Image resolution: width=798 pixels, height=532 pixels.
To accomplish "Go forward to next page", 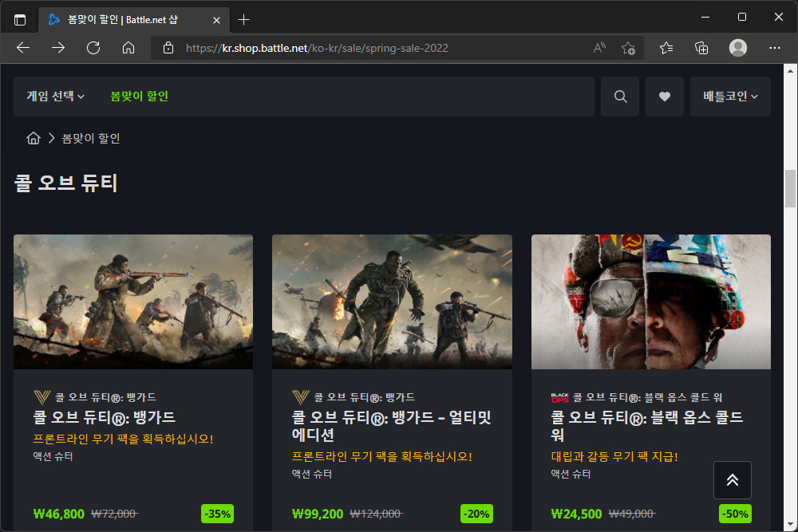I will click(58, 48).
